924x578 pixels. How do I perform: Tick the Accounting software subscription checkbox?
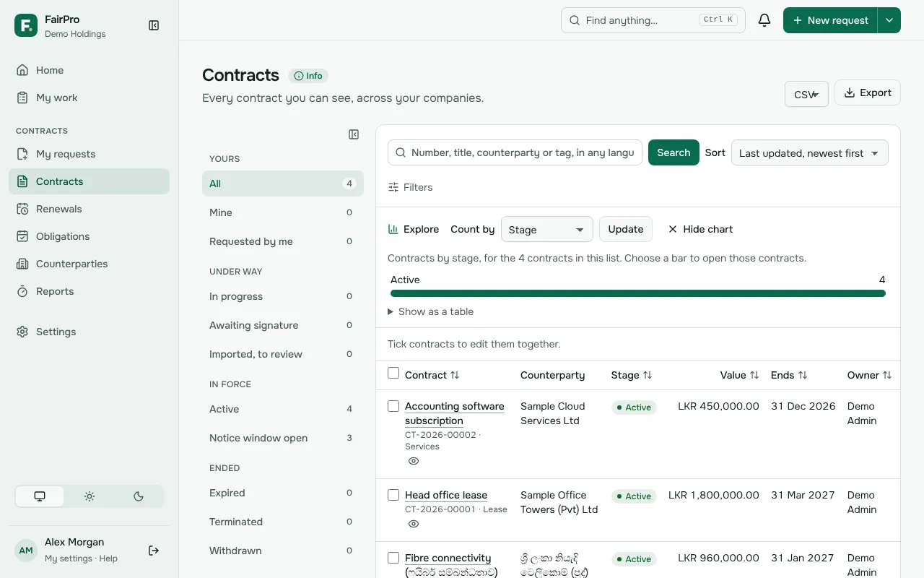click(x=393, y=406)
